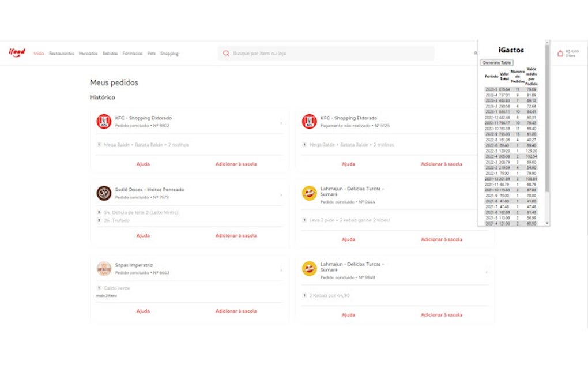
Task: Open the iFood logo home link
Action: [17, 53]
